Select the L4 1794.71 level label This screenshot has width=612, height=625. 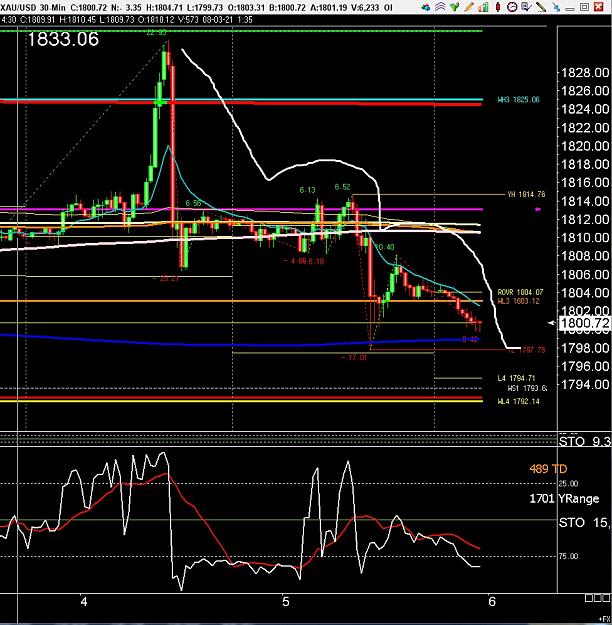point(516,378)
